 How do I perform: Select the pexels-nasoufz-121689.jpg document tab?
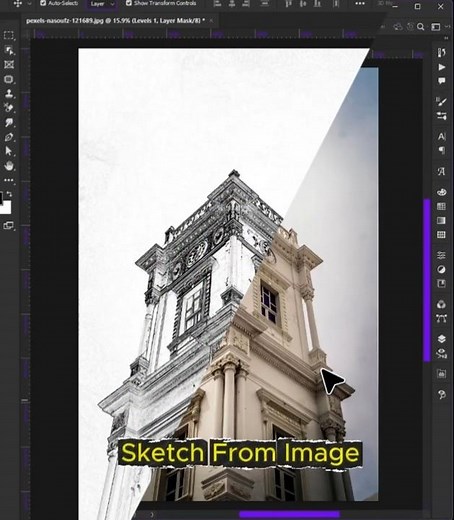click(115, 21)
